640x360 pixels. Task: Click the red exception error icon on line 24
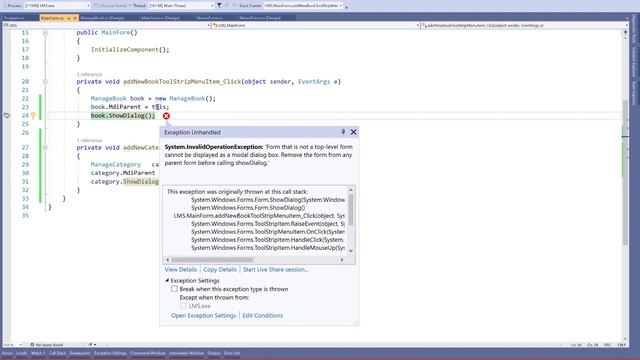click(x=166, y=116)
